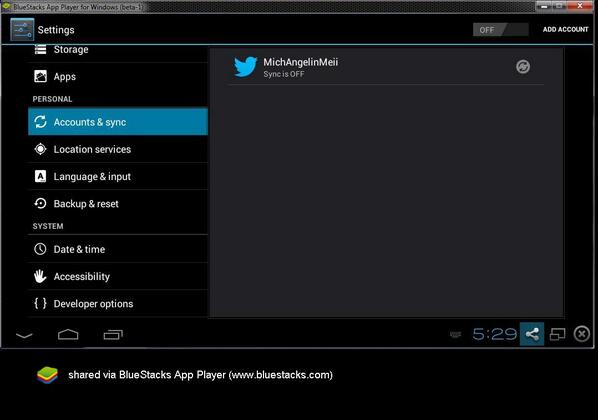The height and width of the screenshot is (420, 598).
Task: Click the Date & time clock icon
Action: [40, 249]
